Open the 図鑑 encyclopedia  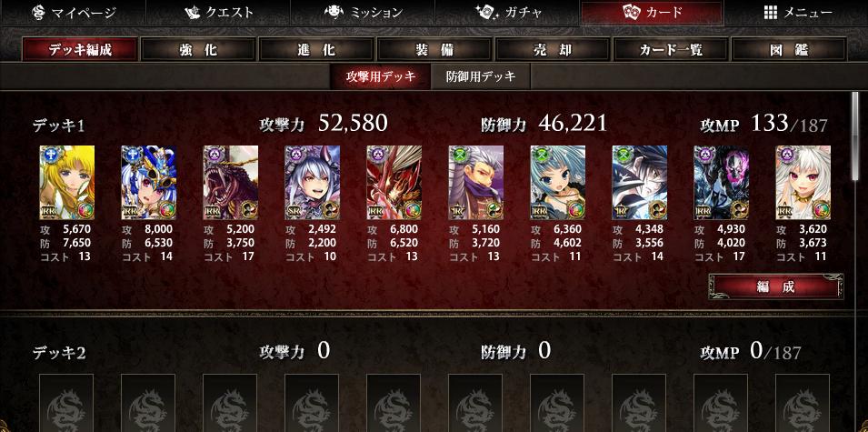pyautogui.click(x=789, y=50)
